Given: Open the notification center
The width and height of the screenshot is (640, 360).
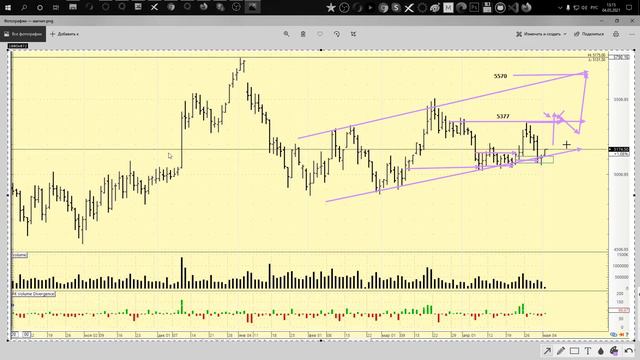Looking at the screenshot, I should pos(629,8).
